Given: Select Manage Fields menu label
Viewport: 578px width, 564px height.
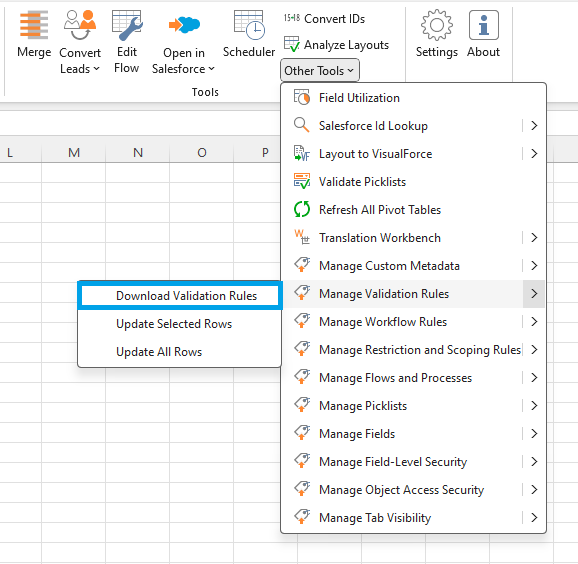Looking at the screenshot, I should 357,434.
